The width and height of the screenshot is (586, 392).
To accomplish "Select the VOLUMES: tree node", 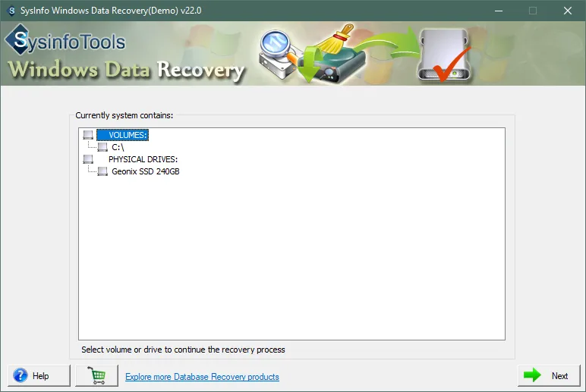I will [x=122, y=135].
